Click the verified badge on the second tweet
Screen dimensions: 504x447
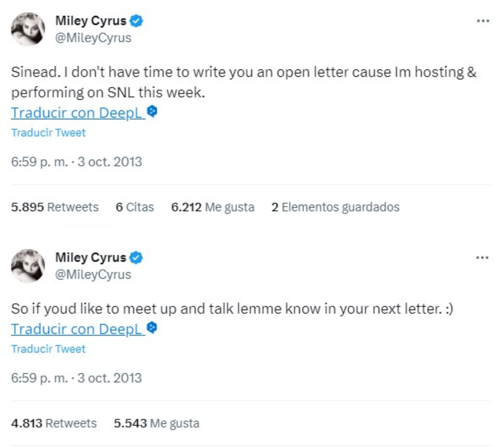coord(136,258)
